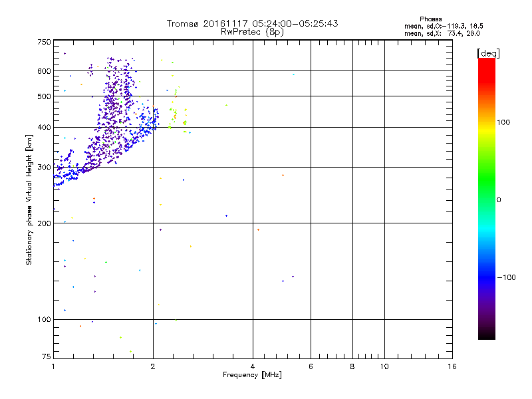Click the '4' x-axis tick label
The width and height of the screenshot is (532, 399).
coord(253,366)
